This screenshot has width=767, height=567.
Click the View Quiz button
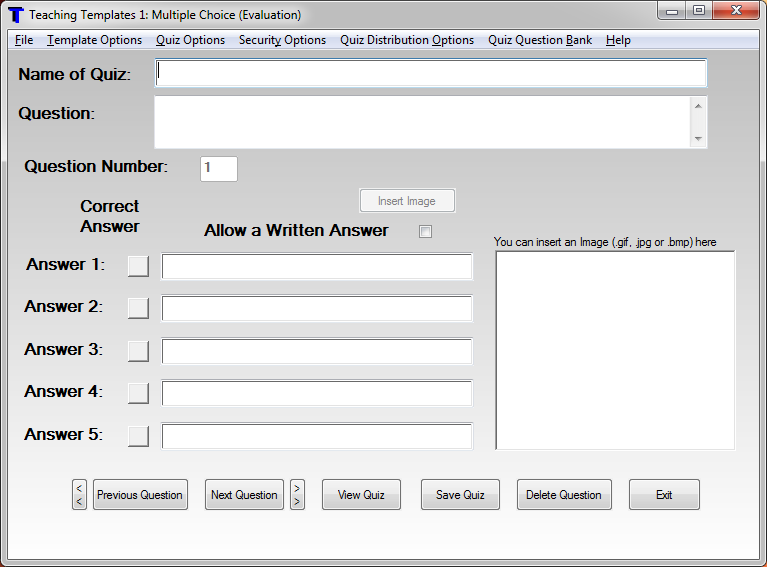[x=361, y=495]
